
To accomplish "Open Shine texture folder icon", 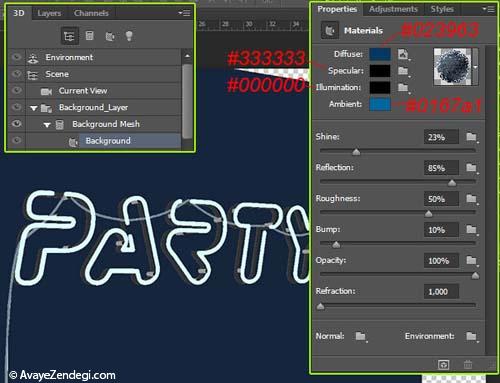I will click(471, 137).
